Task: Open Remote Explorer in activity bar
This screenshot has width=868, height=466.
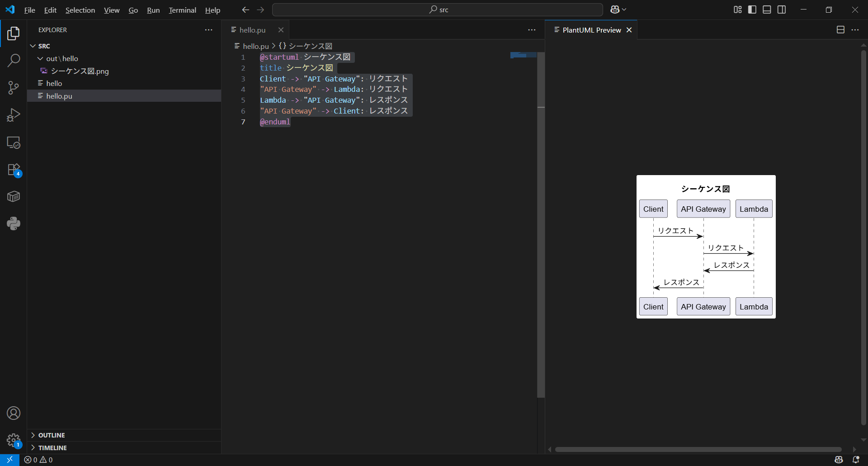Action: coord(14,143)
